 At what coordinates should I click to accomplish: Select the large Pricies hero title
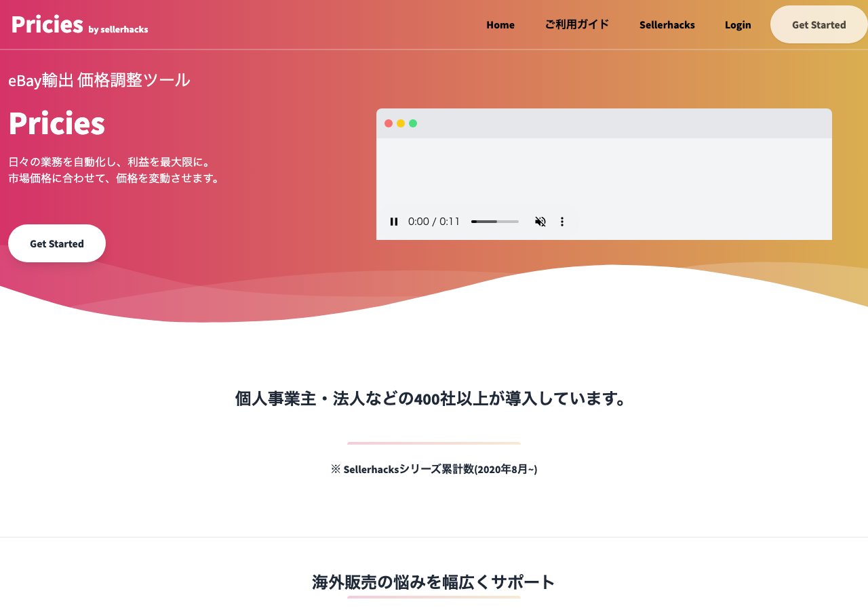pyautogui.click(x=57, y=123)
